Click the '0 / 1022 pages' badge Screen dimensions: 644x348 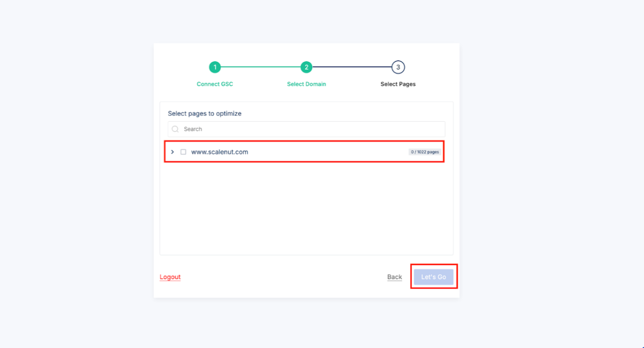click(425, 152)
